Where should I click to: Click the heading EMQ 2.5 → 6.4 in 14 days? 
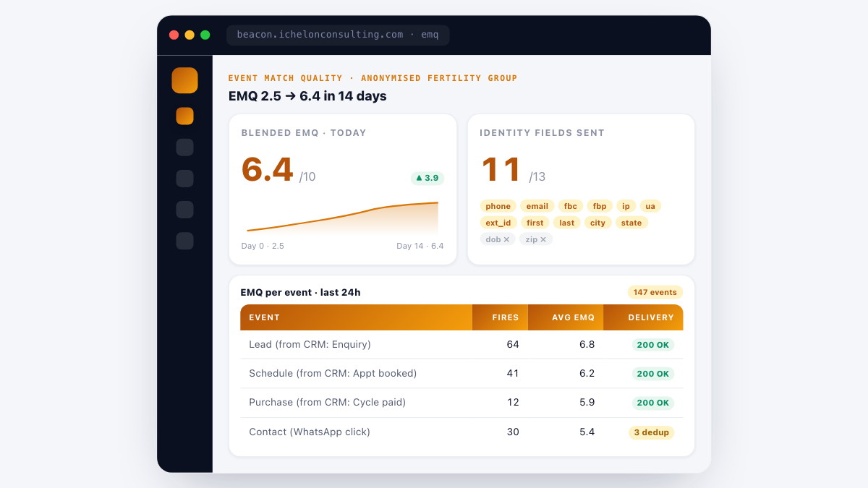(307, 96)
